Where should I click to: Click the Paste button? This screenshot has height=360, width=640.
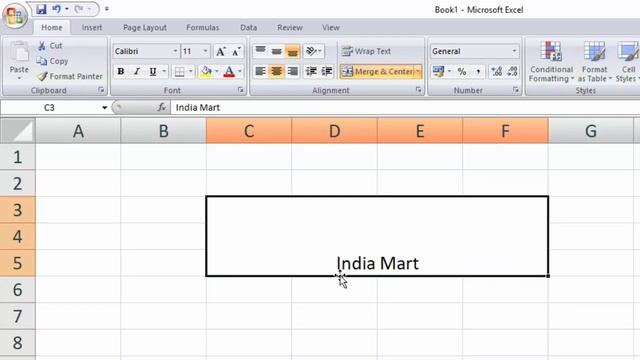click(19, 56)
